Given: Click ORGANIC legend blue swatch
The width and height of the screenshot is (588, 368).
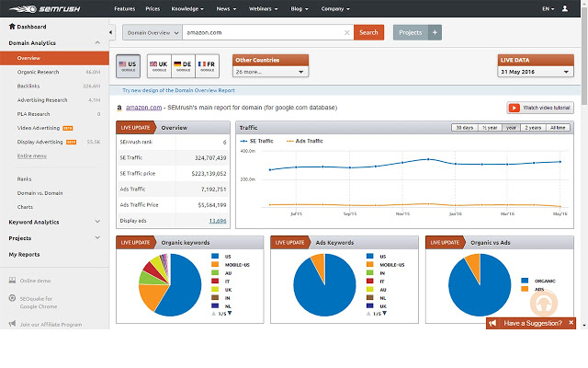Looking at the screenshot, I should coord(525,281).
